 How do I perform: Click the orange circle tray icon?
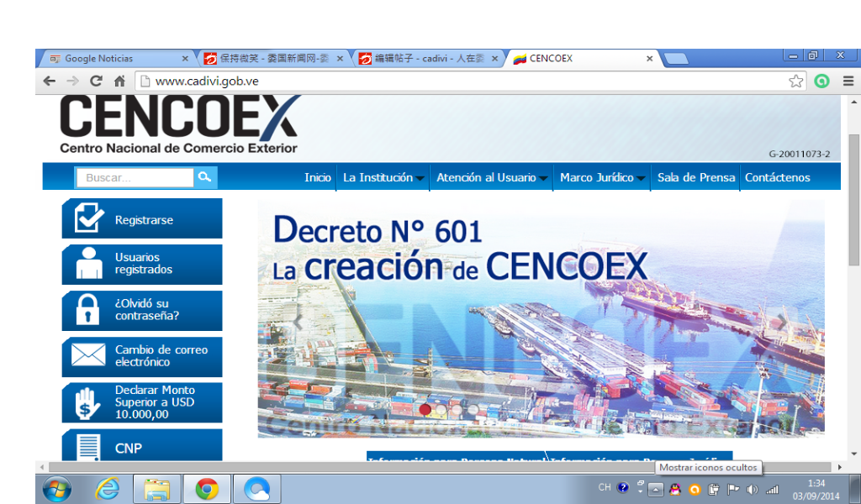[695, 489]
